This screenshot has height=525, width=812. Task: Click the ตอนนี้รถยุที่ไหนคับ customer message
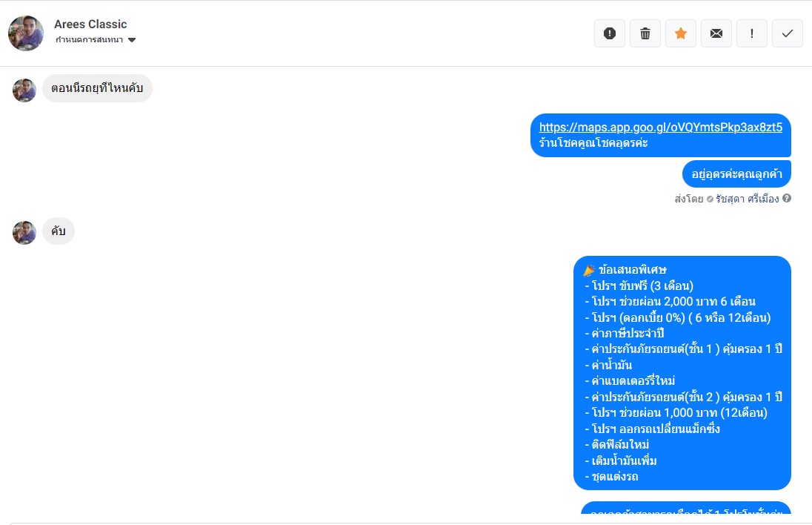[x=97, y=88]
